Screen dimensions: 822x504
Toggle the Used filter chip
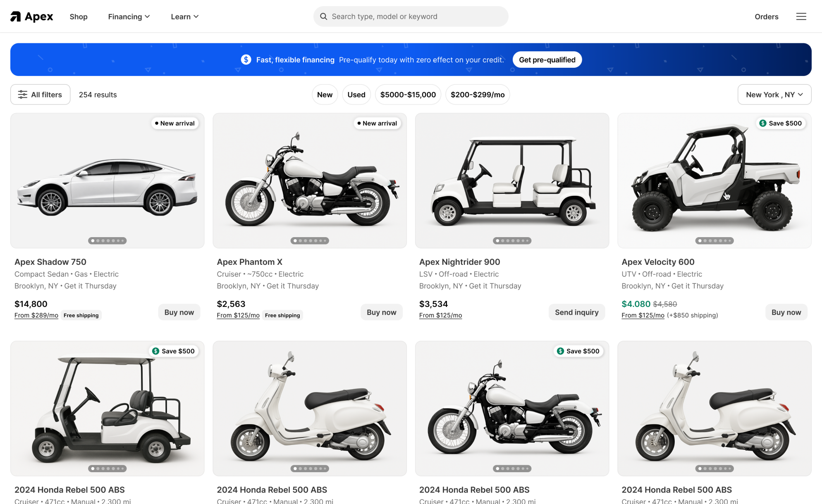tap(356, 94)
